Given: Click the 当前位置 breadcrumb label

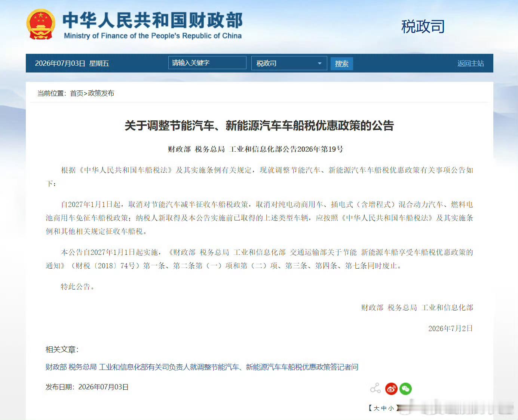Looking at the screenshot, I should [52, 93].
